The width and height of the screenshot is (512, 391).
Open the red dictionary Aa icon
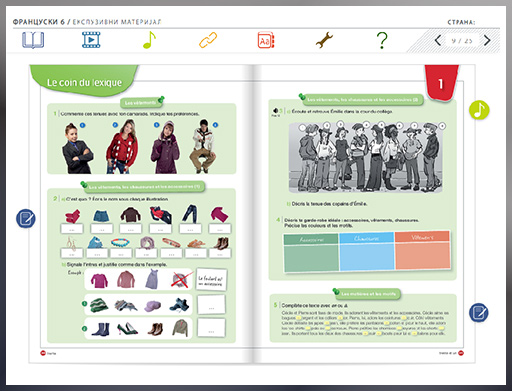266,40
